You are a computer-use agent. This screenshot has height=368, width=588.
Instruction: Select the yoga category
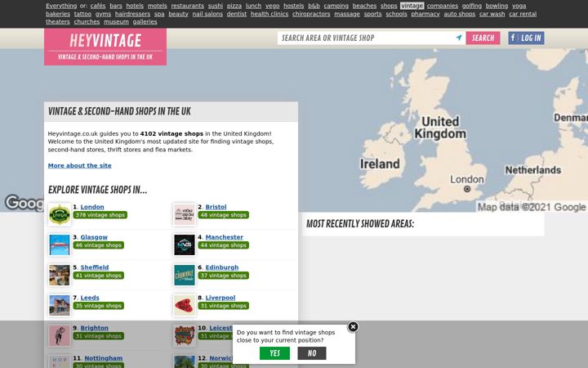coord(519,6)
